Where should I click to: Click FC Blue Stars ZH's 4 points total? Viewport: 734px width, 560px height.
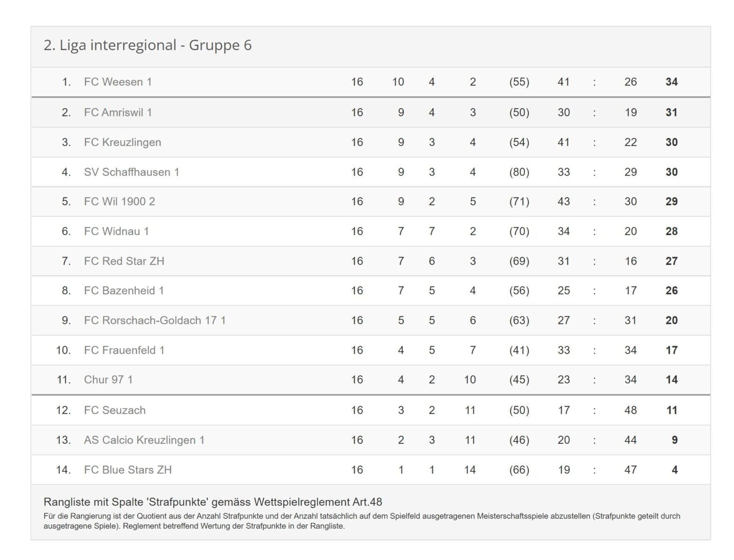[674, 470]
